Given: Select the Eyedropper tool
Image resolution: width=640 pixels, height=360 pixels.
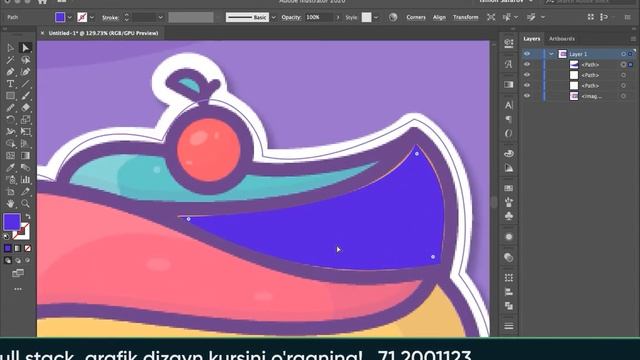Looking at the screenshot, I should [10, 167].
